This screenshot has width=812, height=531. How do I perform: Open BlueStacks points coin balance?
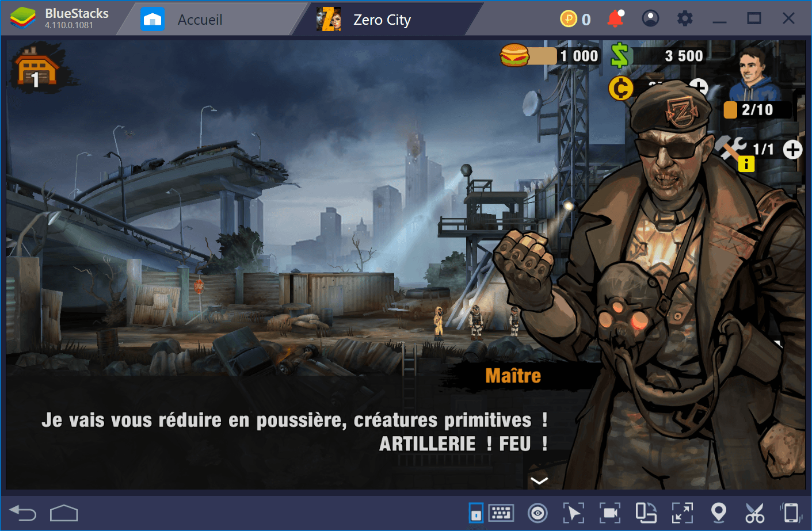(x=575, y=20)
